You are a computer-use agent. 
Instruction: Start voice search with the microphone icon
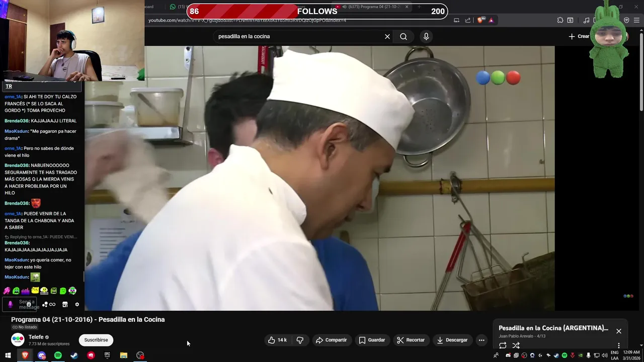426,37
